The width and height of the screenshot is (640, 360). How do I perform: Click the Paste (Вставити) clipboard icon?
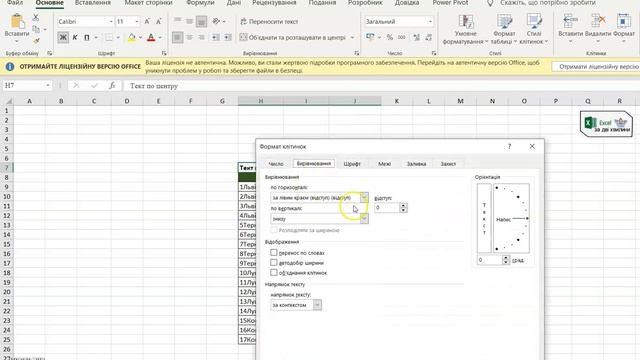point(17,22)
